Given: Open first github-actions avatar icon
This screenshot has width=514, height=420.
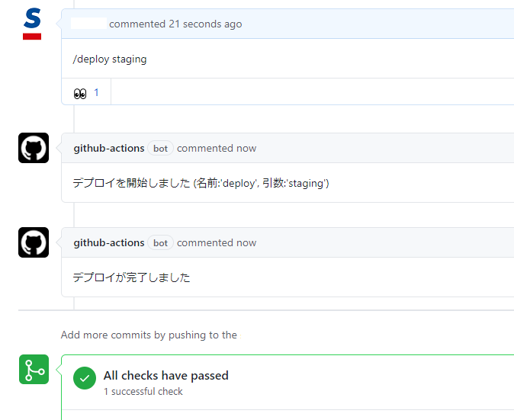Looking at the screenshot, I should pos(34,148).
